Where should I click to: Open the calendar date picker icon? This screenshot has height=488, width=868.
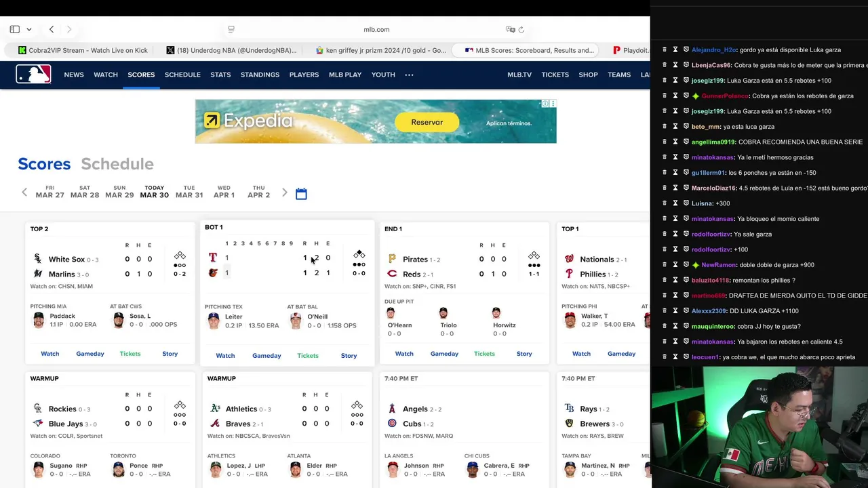tap(301, 194)
